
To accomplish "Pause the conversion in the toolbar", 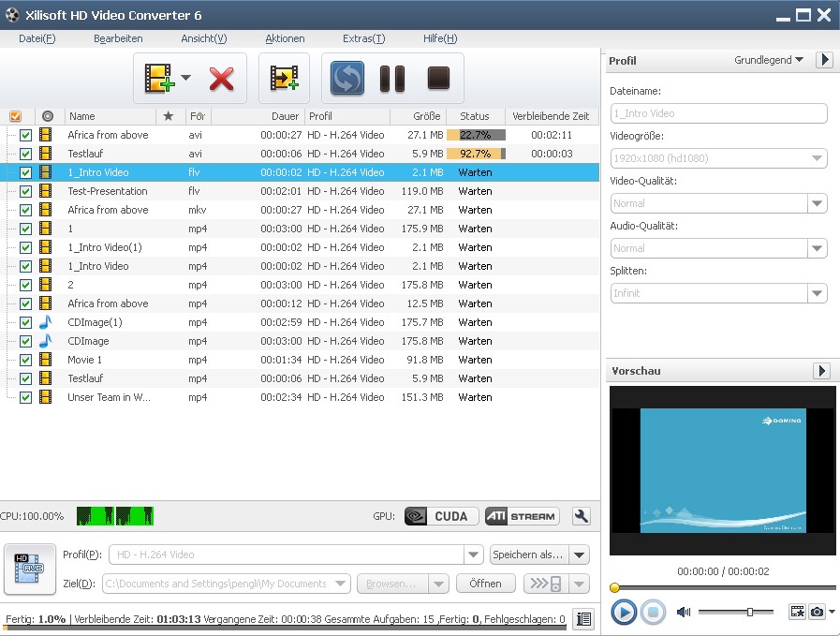I will tap(392, 79).
